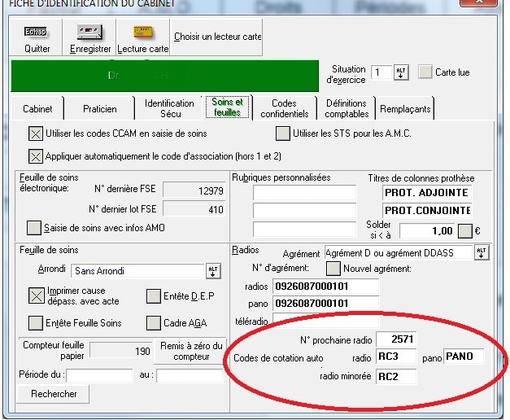Viewport: 510px width, 420px height.
Task: Uncheck Utiliser les codes CCAM option
Action: pos(35,133)
